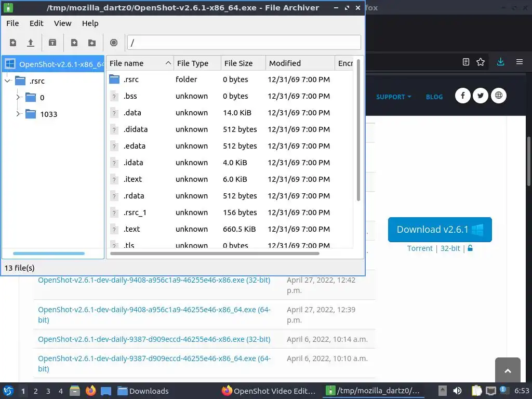Open Firefox reader view icon
This screenshot has width=532, height=399.
point(466,62)
